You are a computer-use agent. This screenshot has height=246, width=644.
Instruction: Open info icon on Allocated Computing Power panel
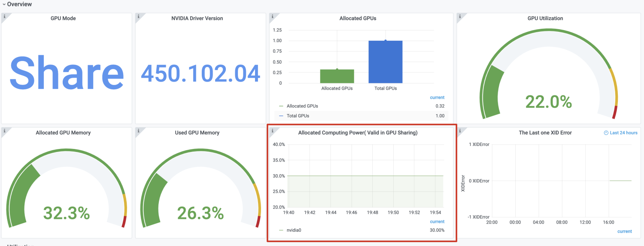point(272,131)
